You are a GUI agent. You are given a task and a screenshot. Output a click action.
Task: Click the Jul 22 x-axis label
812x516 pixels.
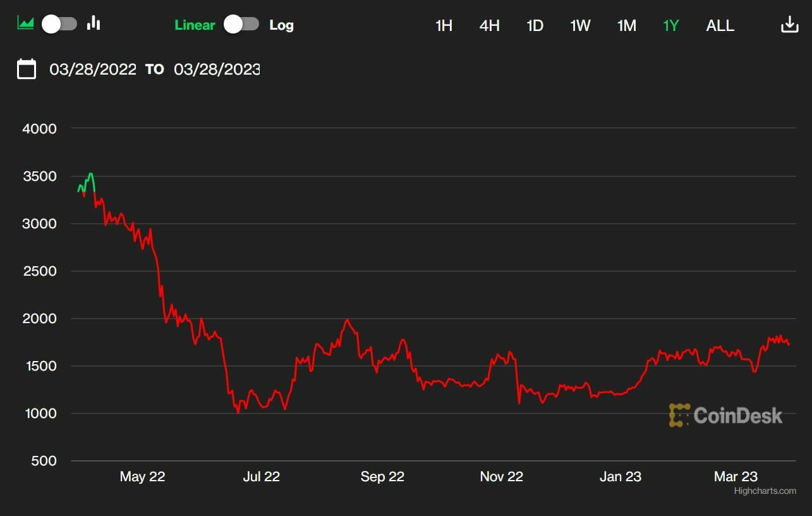pyautogui.click(x=262, y=477)
